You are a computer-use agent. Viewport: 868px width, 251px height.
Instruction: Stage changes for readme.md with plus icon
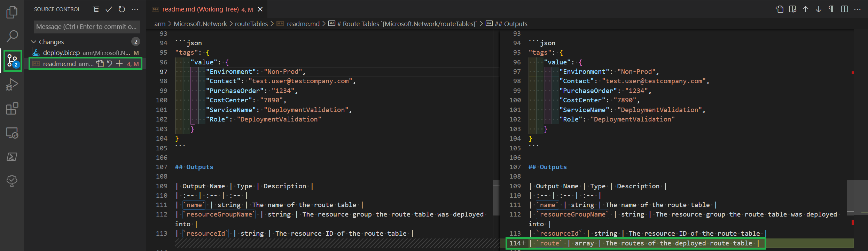coord(119,64)
